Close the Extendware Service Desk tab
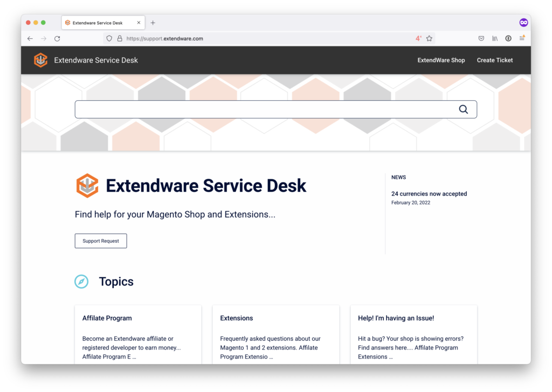The image size is (552, 392). [139, 23]
